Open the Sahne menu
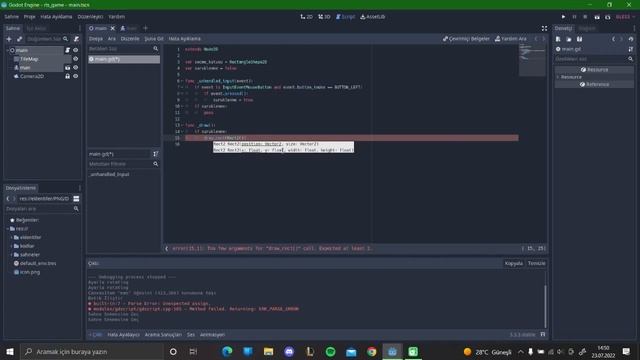Screen dimensions: 640x360 pos(11,17)
